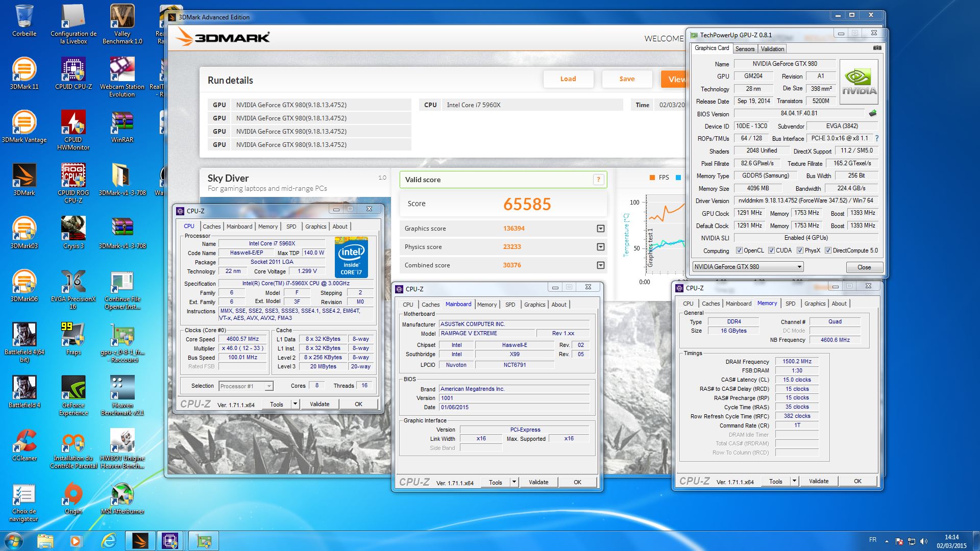Viewport: 980px width, 551px height.
Task: Open Battlefield 4 (64 bit) desktop shortcut
Action: point(24,342)
